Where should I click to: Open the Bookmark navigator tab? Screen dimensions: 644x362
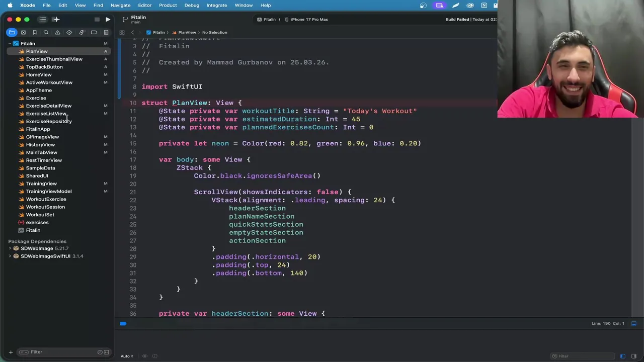[35, 32]
